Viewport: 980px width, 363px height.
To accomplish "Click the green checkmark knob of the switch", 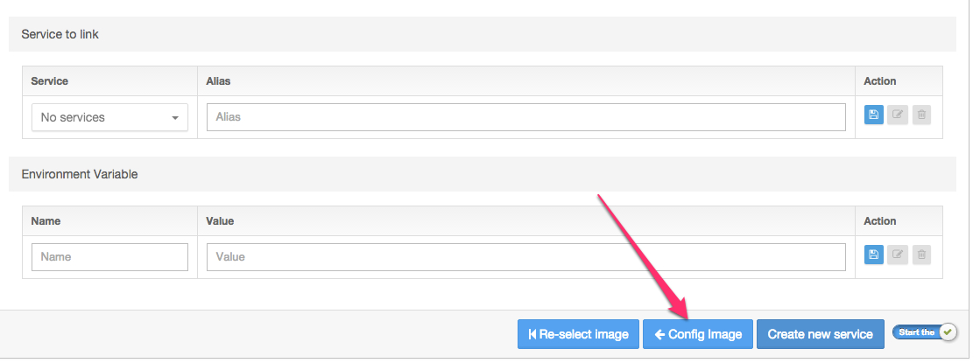I will click(x=948, y=332).
